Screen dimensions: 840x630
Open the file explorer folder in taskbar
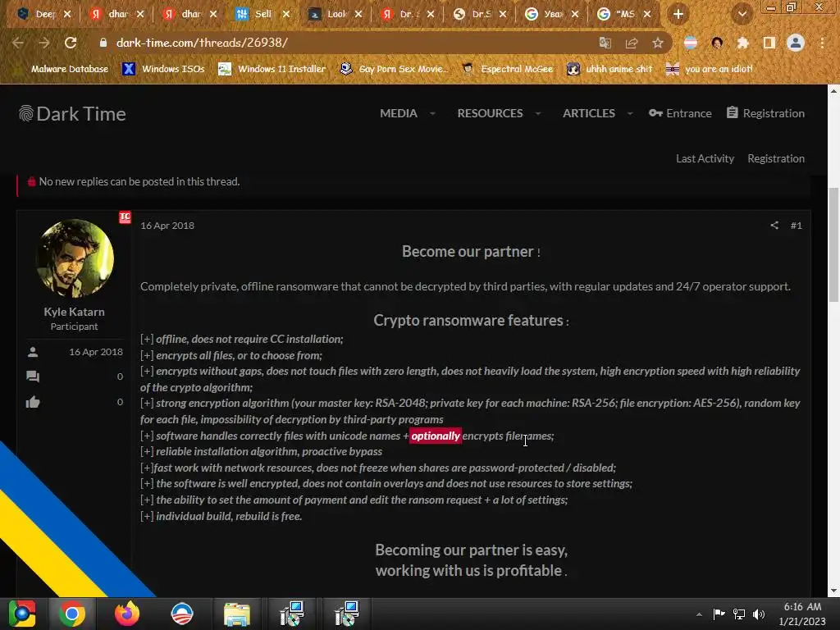coord(237,614)
